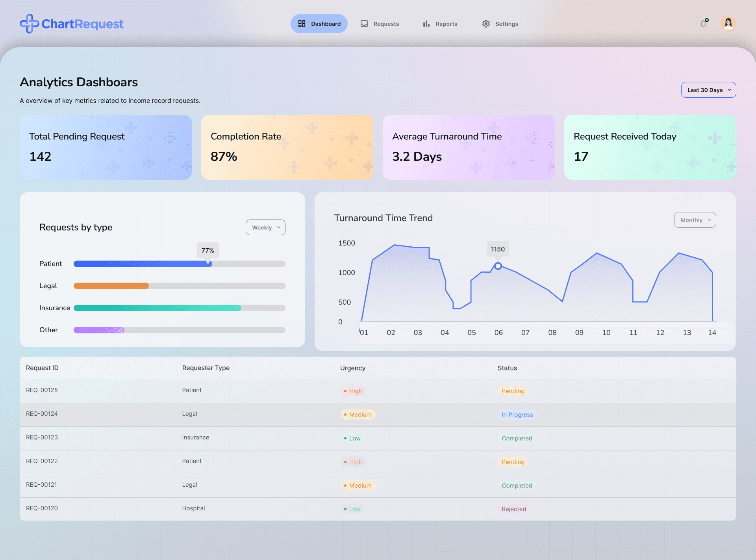Open request REQ-00125 row

coord(42,390)
